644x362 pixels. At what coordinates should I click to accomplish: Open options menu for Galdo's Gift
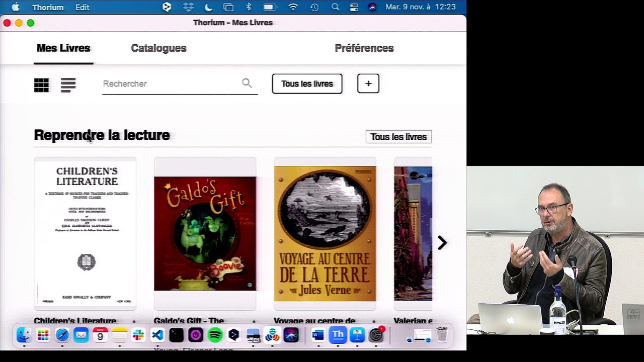pos(254,321)
